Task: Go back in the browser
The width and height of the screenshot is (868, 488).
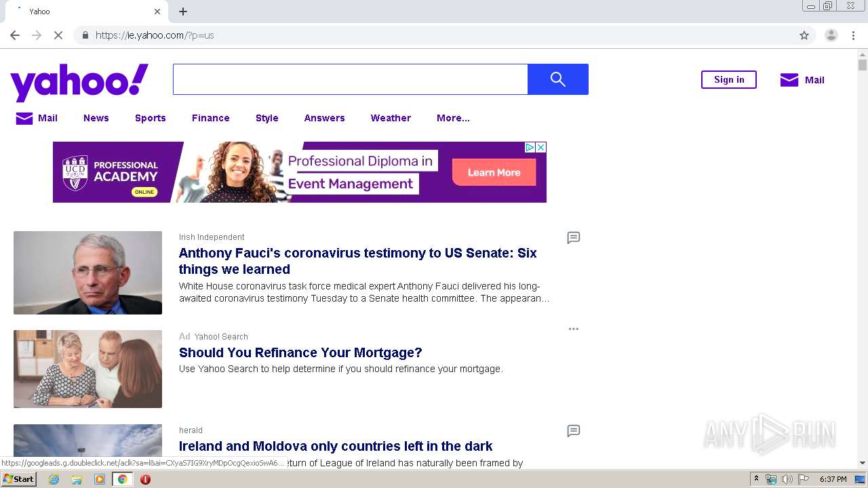Action: (x=15, y=35)
